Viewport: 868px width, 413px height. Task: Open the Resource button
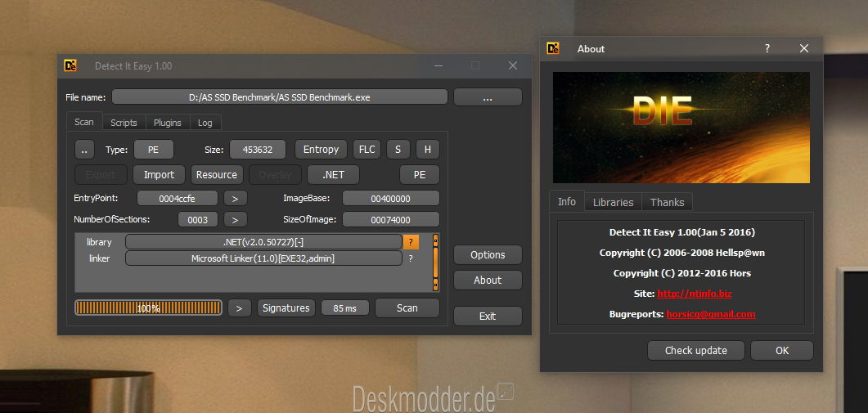coord(217,174)
